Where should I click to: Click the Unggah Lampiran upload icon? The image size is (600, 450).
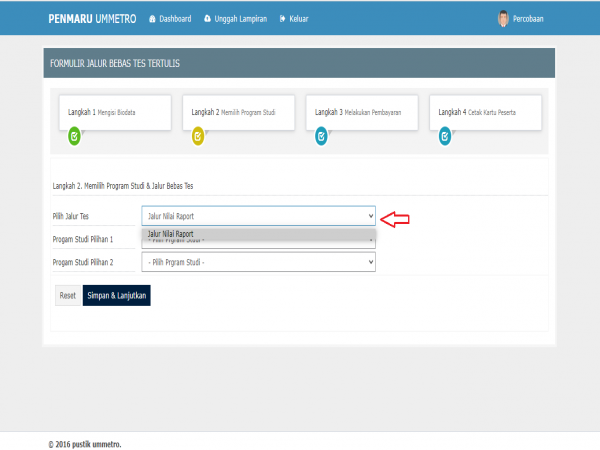[207, 19]
